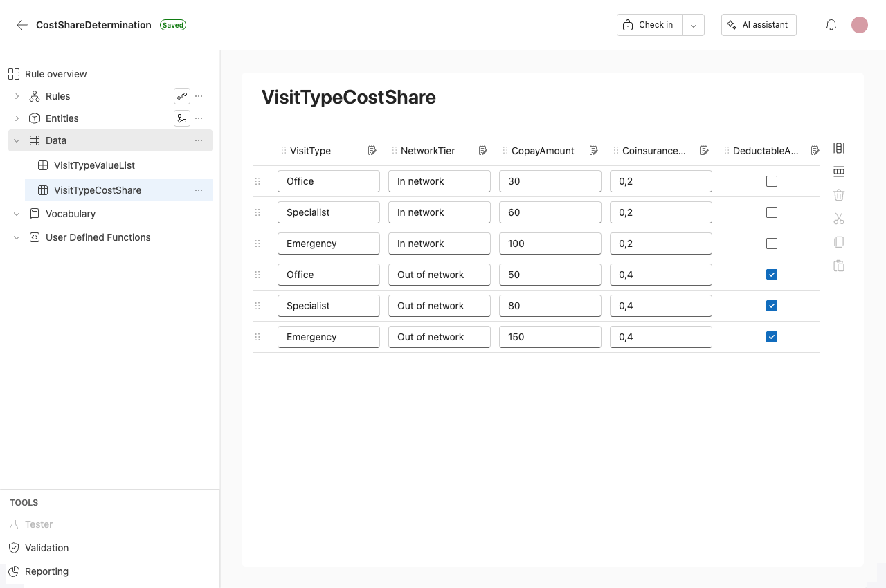Uncheck DeductableA for the Emergency Out-of-network row
886x588 pixels.
pos(772,337)
